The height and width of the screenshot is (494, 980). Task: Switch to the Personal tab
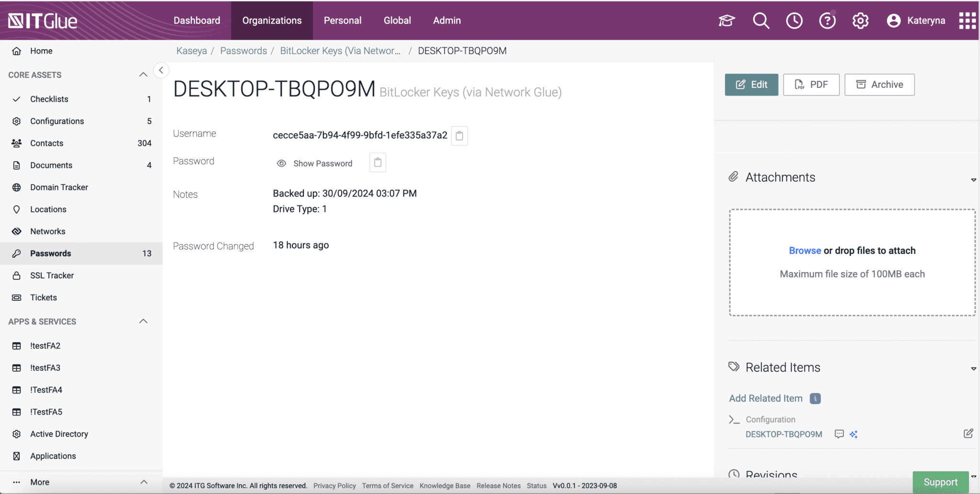point(343,20)
